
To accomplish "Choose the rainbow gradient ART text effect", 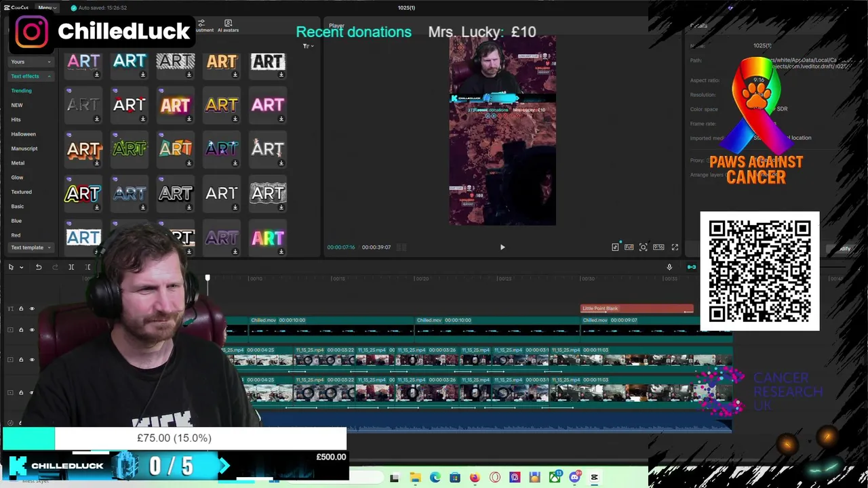I will click(x=268, y=238).
